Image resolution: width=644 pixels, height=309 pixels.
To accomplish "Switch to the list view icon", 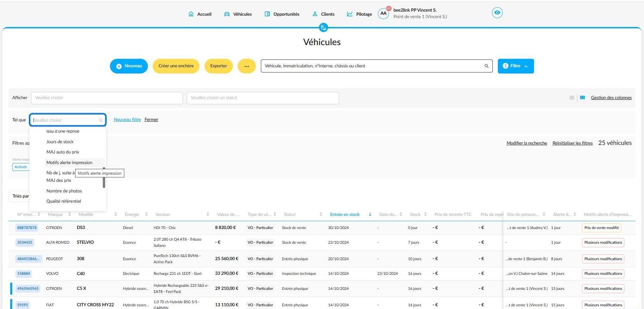I will coord(572,98).
